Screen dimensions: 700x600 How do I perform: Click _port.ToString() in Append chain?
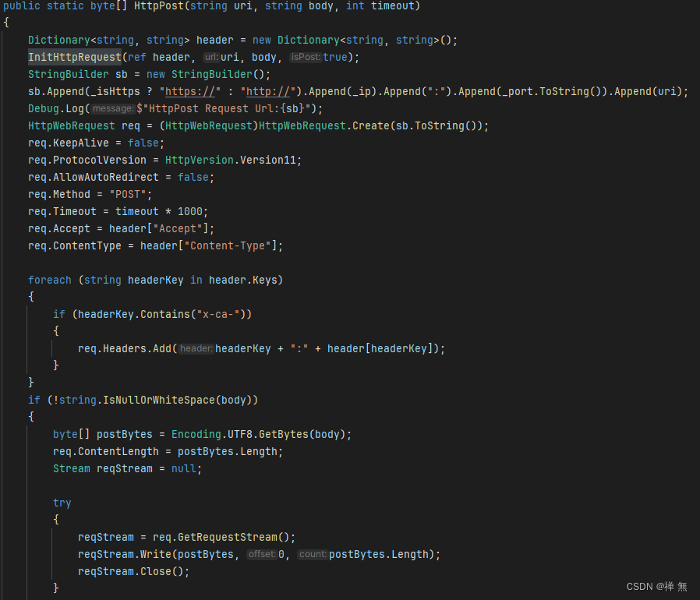[552, 92]
